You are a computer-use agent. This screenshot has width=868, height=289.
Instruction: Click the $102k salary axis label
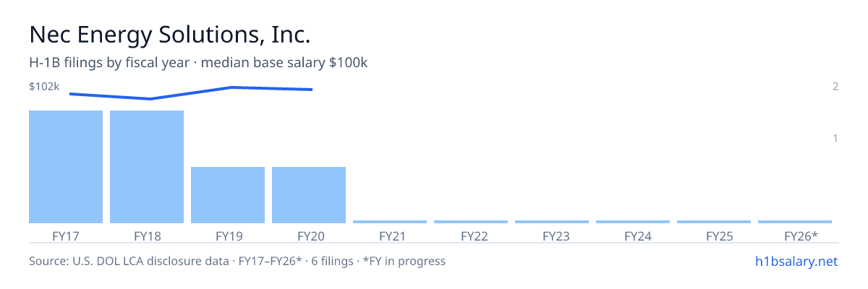click(x=44, y=87)
